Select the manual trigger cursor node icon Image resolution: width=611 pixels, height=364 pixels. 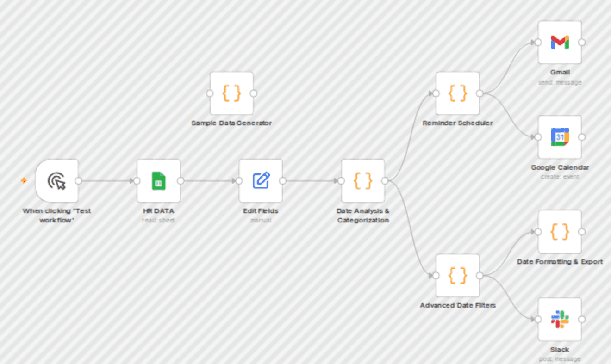pos(57,181)
